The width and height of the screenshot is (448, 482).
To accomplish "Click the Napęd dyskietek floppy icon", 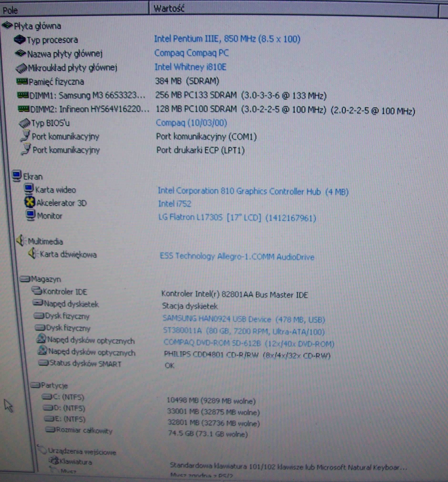I will (x=38, y=303).
